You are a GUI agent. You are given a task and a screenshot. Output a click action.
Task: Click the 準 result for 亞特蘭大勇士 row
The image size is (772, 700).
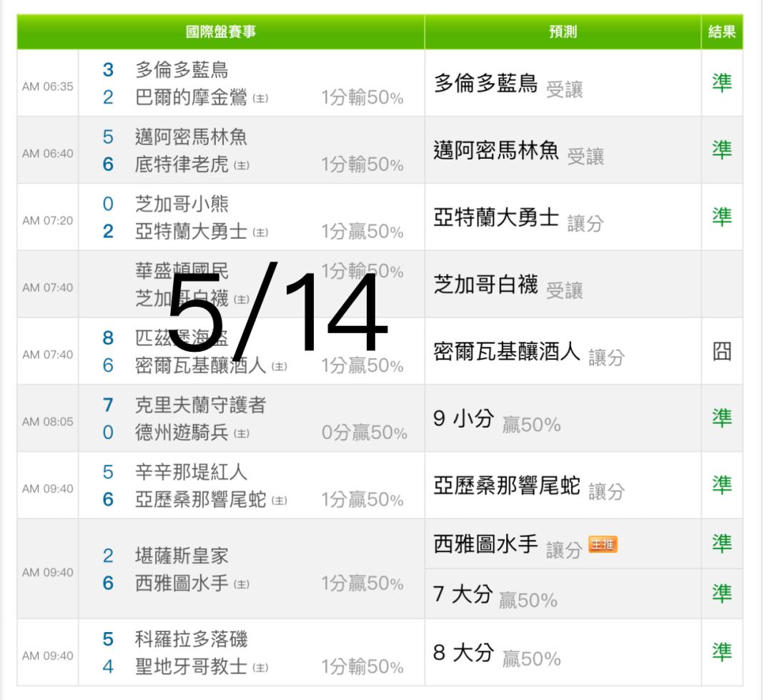click(722, 217)
